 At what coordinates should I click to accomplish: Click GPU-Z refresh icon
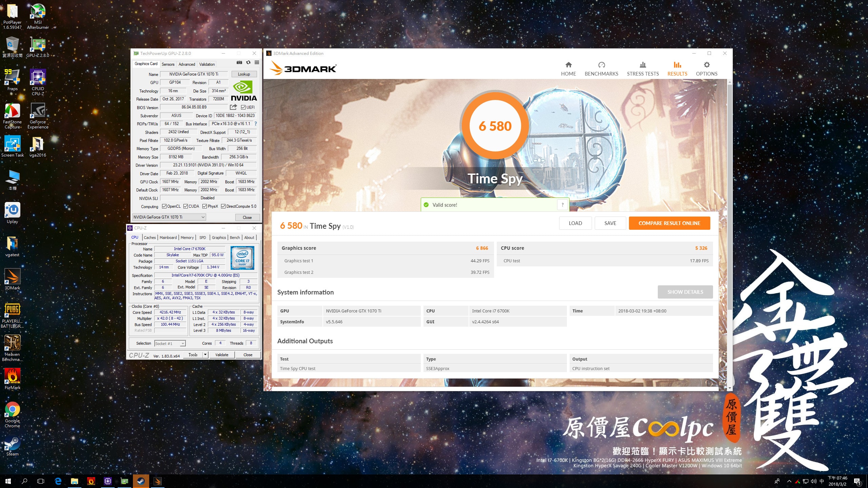248,63
